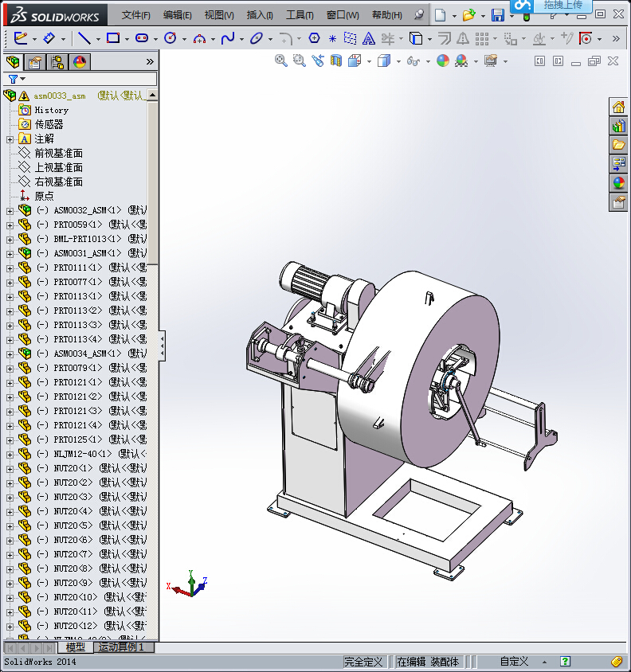
Task: Open the File Explorer pane icon
Action: [x=618, y=145]
